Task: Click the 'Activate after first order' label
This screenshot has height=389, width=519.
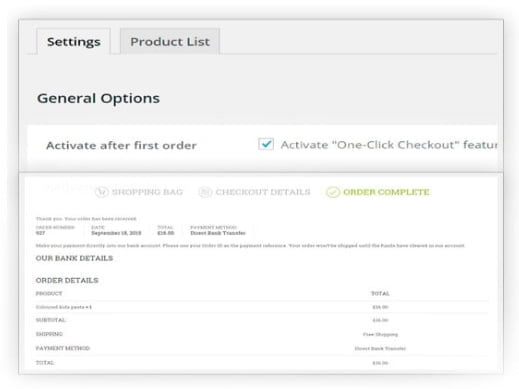Action: coord(121,145)
